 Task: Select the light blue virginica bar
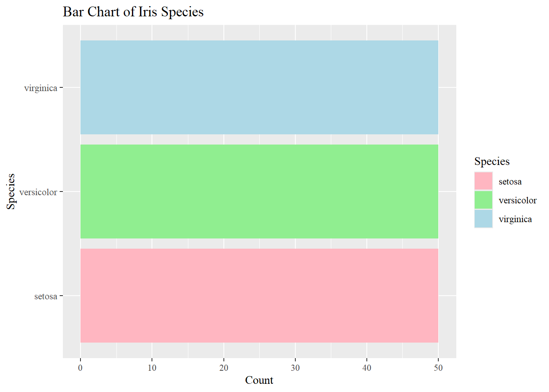259,87
